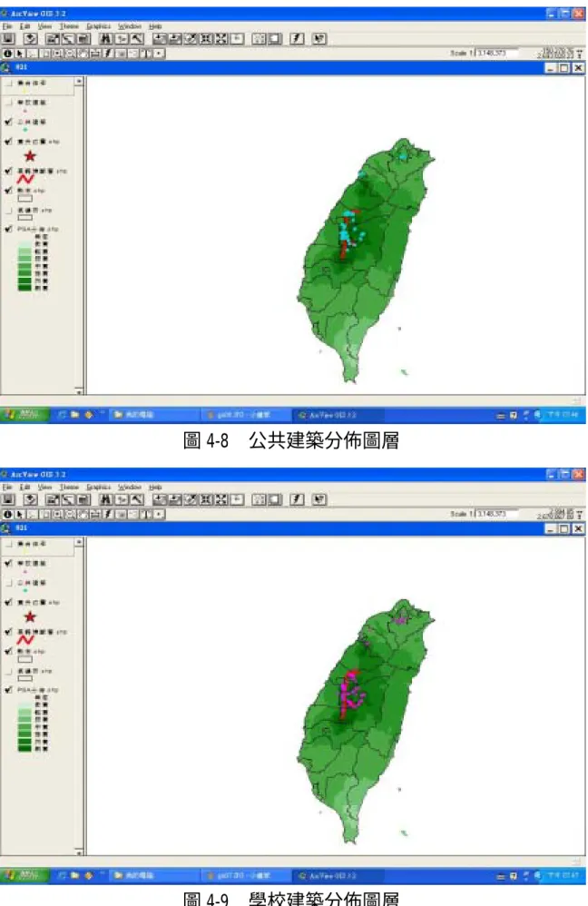Viewport: 588px width, 906px height.
Task: Click red zigzag line symbol in 圖 4-9 window
Action: (x=25, y=640)
